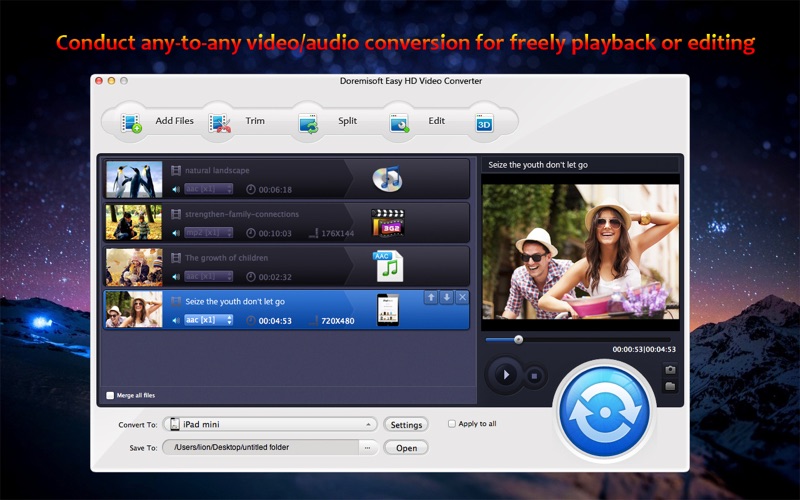Viewport: 800px width, 500px height.
Task: Open Convert To iPad mini dropdown
Action: pyautogui.click(x=270, y=424)
